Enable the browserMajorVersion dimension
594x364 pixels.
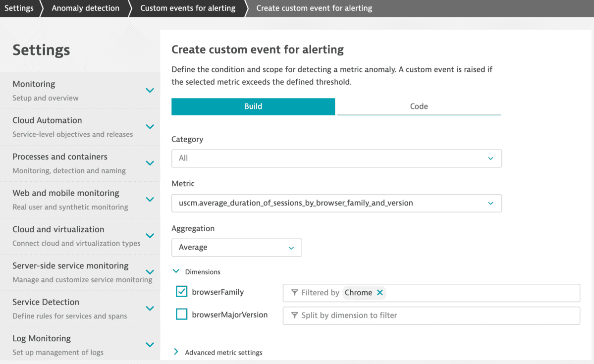181,314
